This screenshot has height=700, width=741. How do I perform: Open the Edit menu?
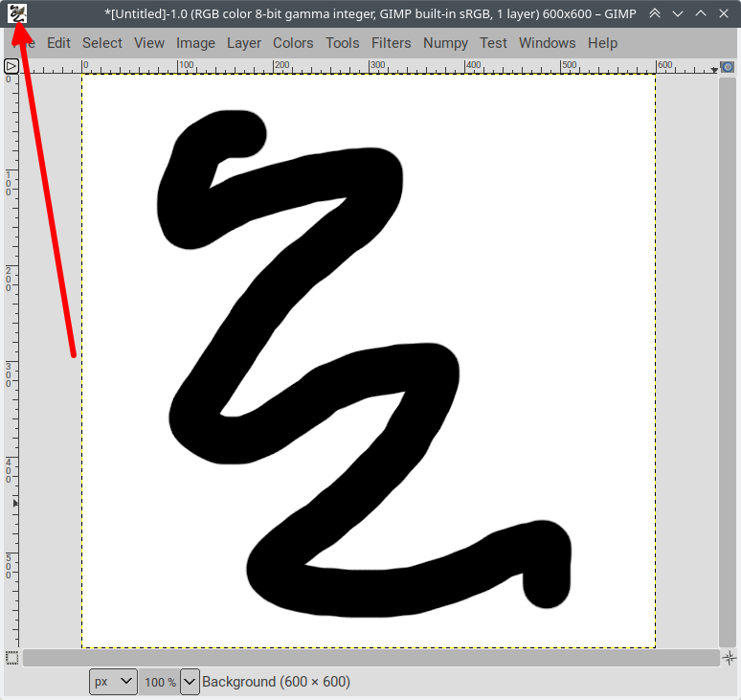point(58,43)
